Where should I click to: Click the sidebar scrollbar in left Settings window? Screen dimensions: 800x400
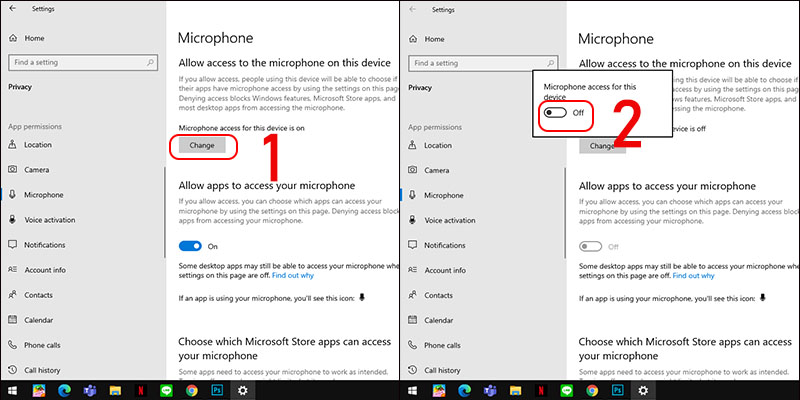point(164,212)
